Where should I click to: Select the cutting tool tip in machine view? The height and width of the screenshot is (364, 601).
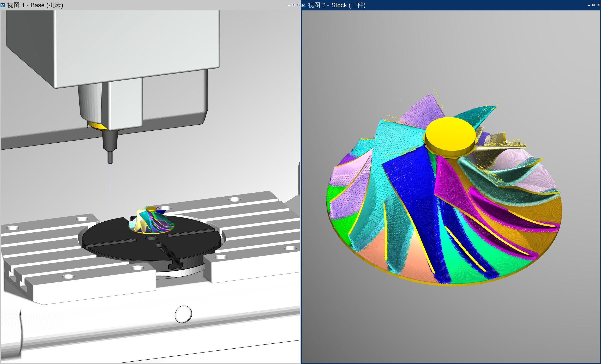pyautogui.click(x=110, y=158)
